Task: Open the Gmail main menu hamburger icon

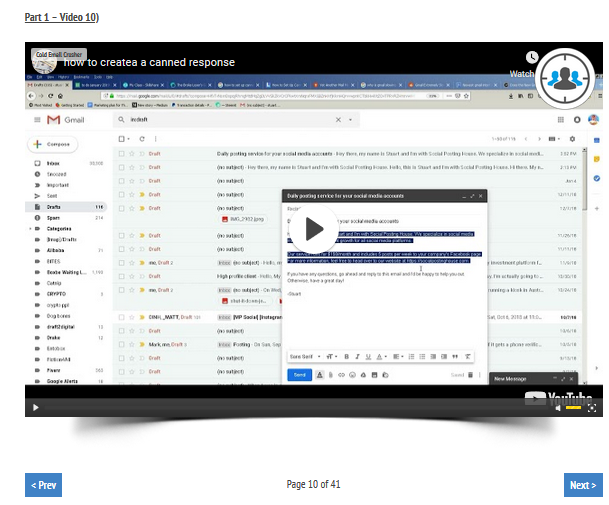Action: (x=37, y=120)
